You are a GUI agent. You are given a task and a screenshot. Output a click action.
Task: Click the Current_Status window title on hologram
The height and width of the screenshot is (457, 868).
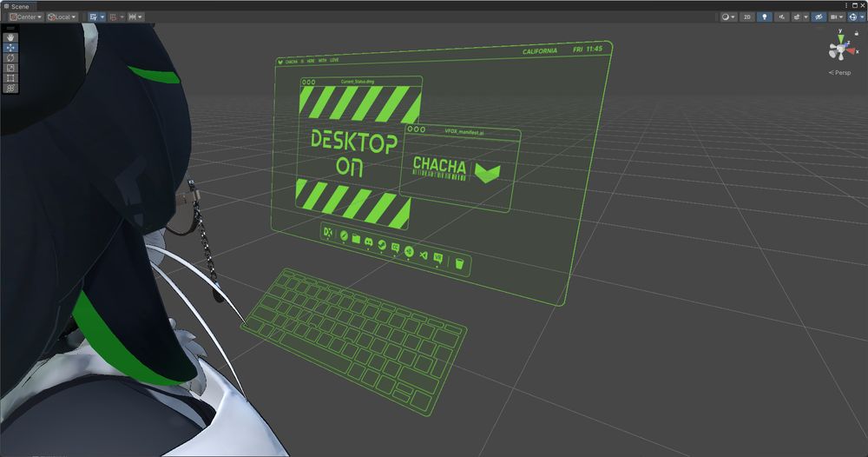[x=357, y=82]
